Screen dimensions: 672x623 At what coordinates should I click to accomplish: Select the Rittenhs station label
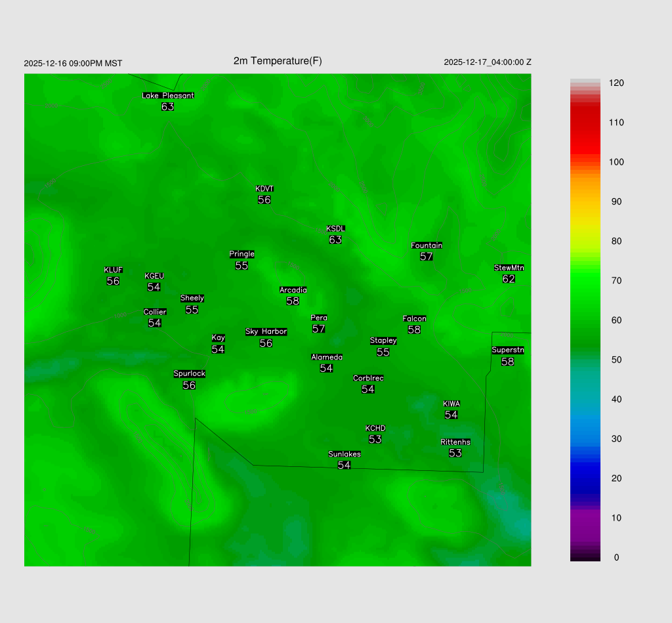point(455,442)
